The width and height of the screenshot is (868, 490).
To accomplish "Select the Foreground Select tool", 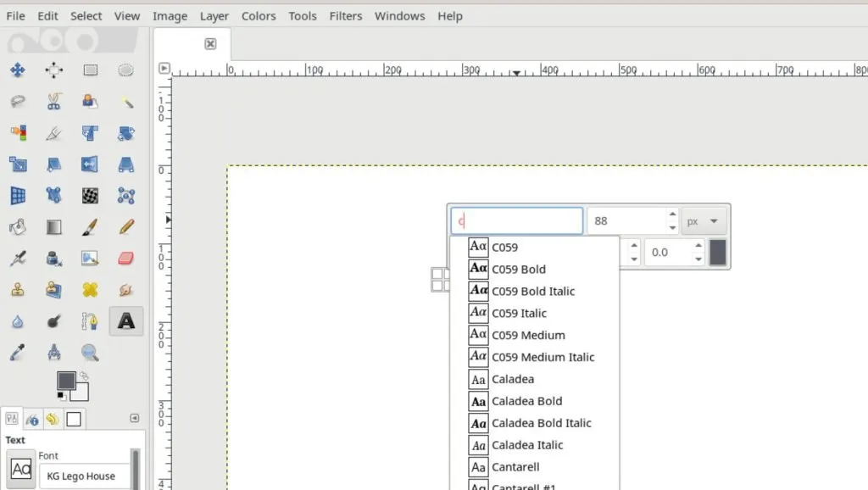I will [90, 102].
